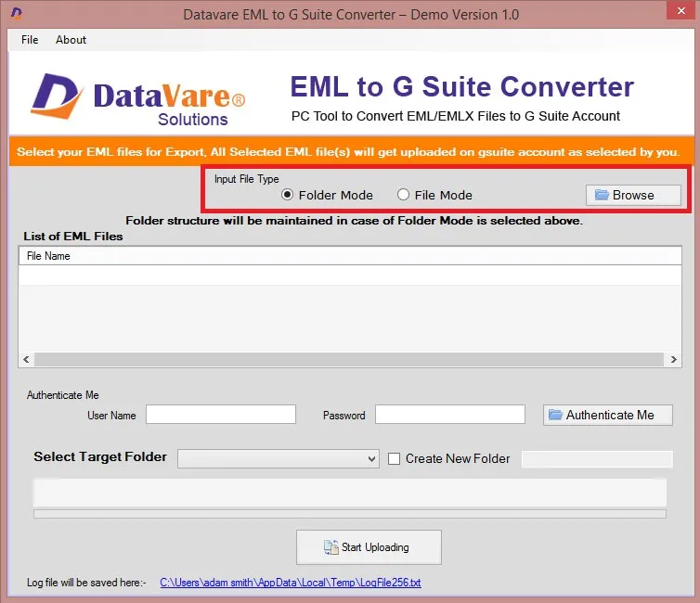Click the Datavare app icon in title bar
Screen dimensions: 700x603
[x=17, y=13]
